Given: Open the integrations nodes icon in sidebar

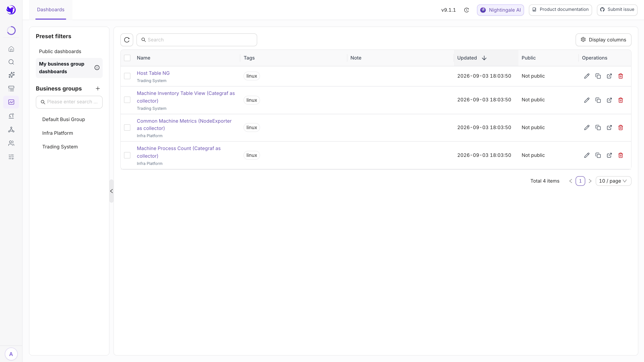Looking at the screenshot, I should coord(11,129).
